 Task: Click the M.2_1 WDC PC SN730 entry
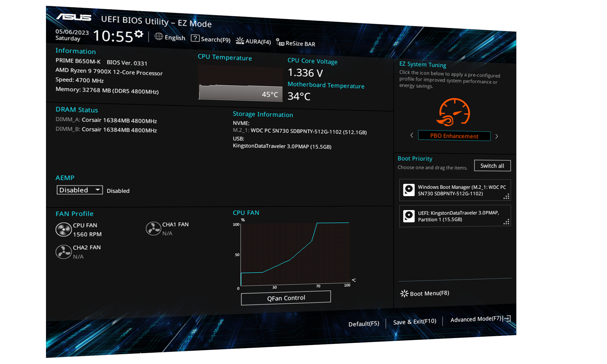pos(300,131)
